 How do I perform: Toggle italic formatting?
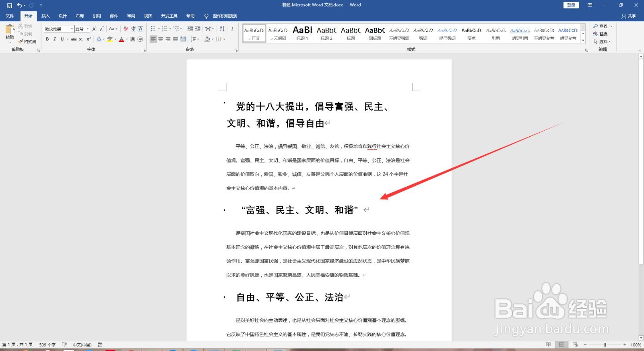pyautogui.click(x=54, y=39)
